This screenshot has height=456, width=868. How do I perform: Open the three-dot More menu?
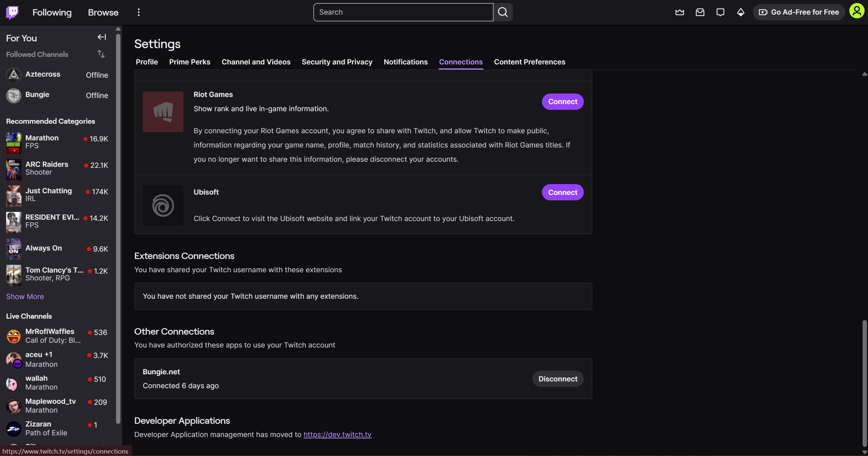[138, 13]
